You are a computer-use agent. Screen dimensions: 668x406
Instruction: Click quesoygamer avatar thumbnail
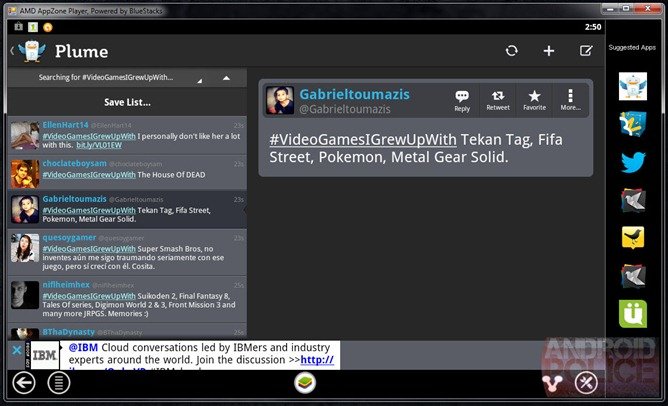click(x=25, y=248)
